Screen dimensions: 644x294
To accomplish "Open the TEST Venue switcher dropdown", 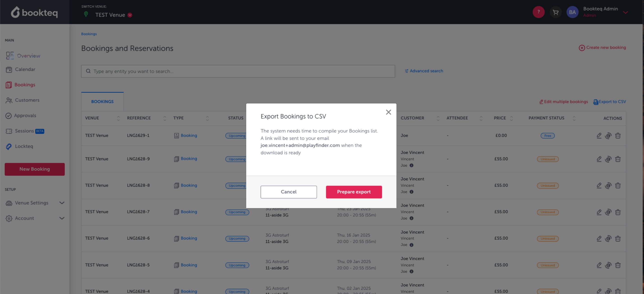I will (x=129, y=15).
